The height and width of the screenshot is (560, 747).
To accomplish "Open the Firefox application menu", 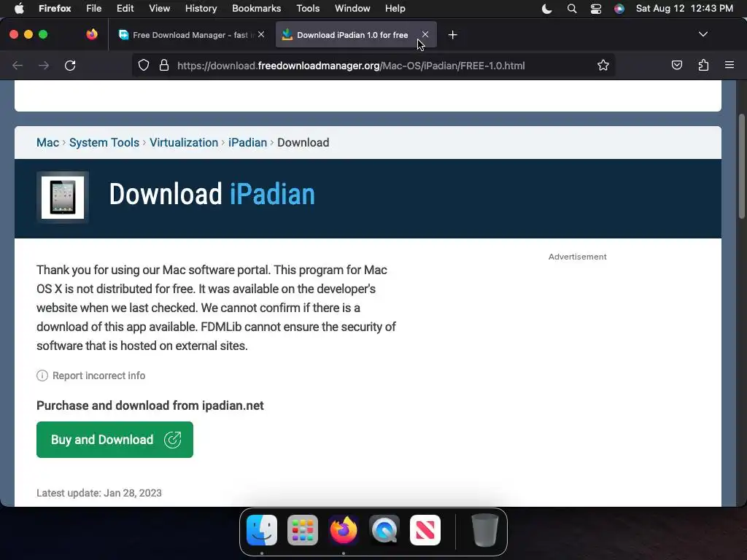I will tap(55, 9).
